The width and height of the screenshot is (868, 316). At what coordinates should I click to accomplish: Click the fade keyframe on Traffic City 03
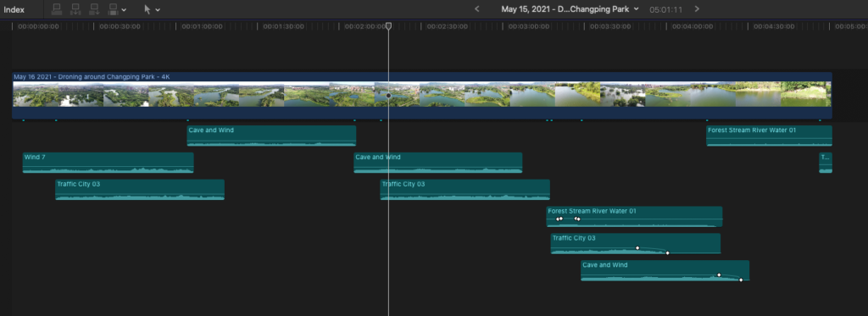point(637,247)
